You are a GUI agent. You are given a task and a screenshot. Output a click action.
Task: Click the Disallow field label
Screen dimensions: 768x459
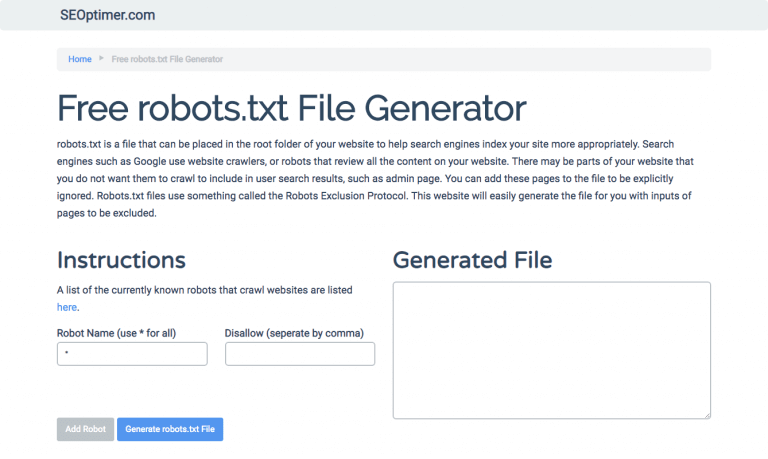tap(293, 332)
